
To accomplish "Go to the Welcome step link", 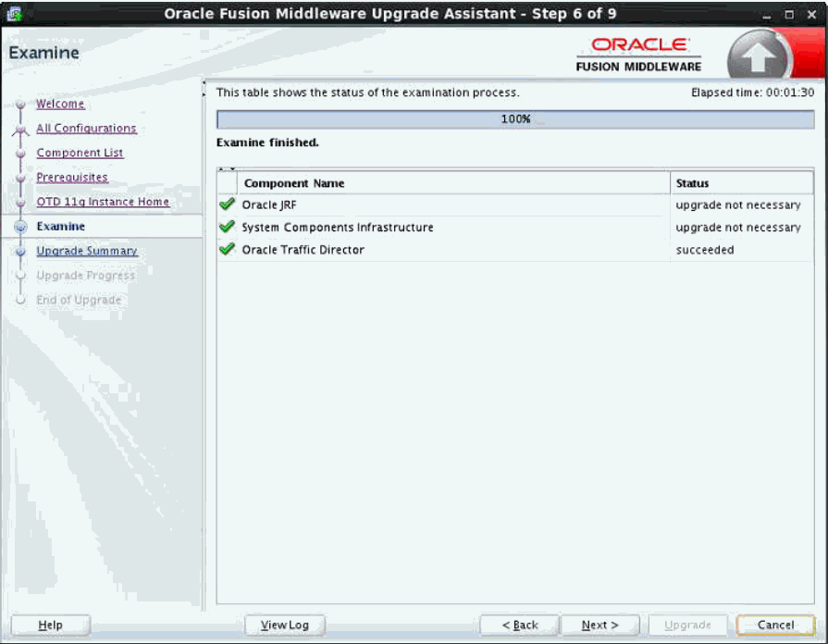I will [x=60, y=104].
